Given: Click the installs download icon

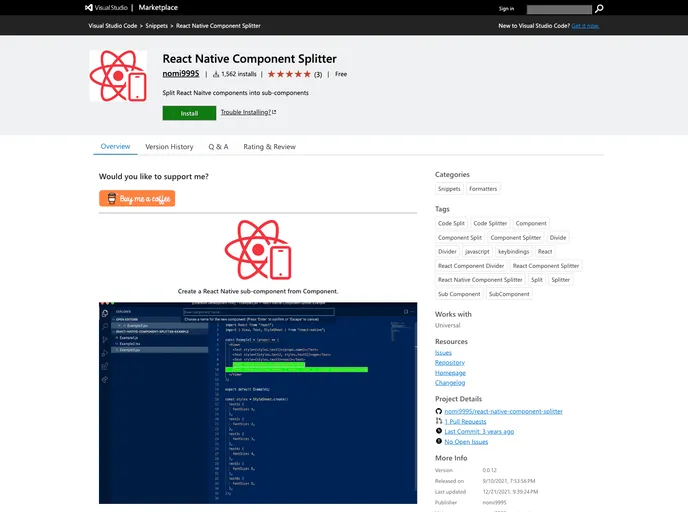Looking at the screenshot, I should (216, 74).
